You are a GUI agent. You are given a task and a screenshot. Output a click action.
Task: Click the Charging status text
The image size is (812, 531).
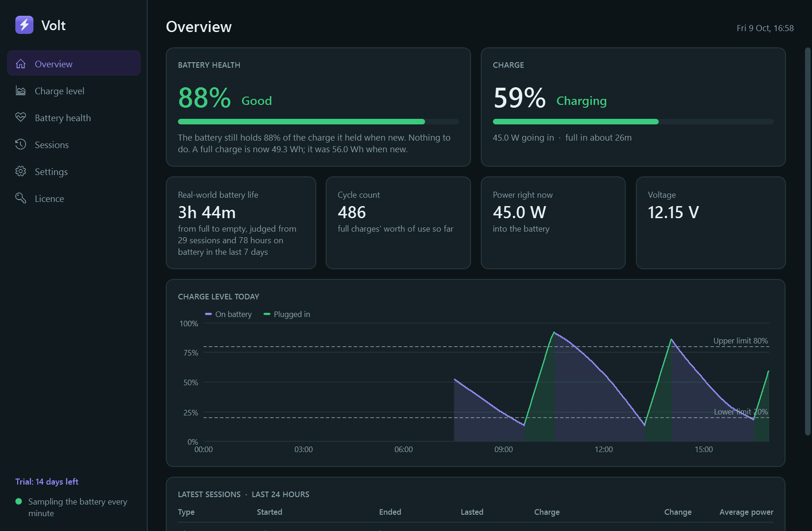click(582, 101)
